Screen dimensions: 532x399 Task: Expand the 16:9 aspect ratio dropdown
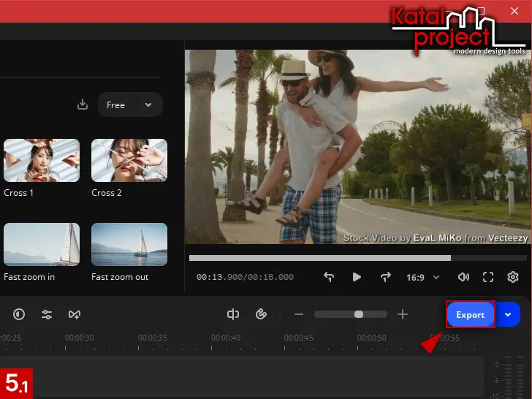423,277
